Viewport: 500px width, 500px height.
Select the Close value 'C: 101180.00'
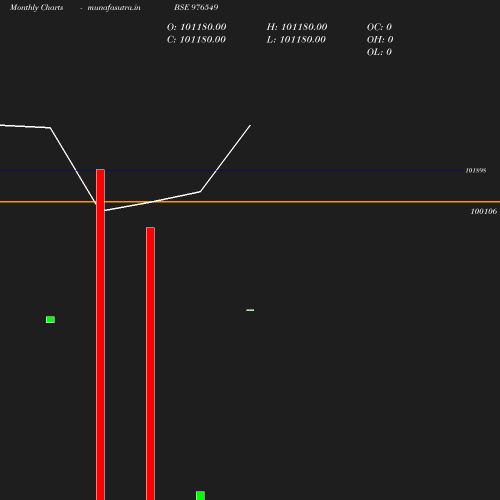point(196,40)
